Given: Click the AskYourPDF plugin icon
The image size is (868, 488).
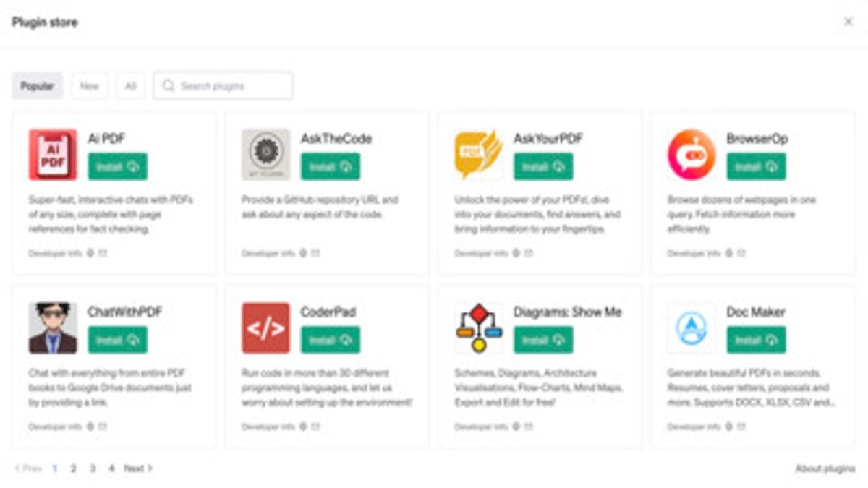Looking at the screenshot, I should point(478,155).
